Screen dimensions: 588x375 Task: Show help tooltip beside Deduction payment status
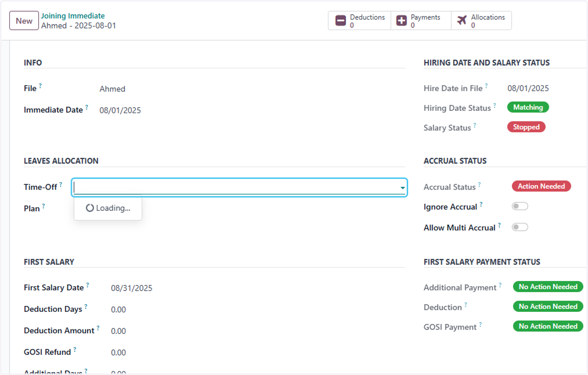click(x=465, y=304)
